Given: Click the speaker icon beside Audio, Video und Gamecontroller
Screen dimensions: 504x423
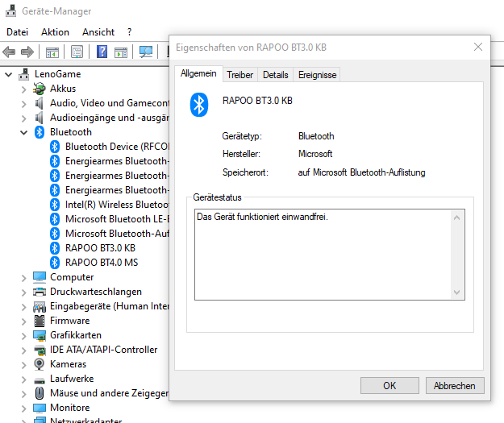Looking at the screenshot, I should click(x=40, y=103).
